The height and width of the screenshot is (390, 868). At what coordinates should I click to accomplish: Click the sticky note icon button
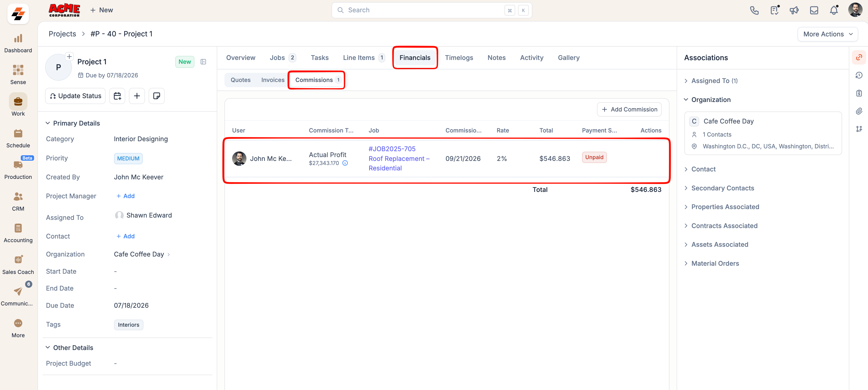click(x=157, y=96)
